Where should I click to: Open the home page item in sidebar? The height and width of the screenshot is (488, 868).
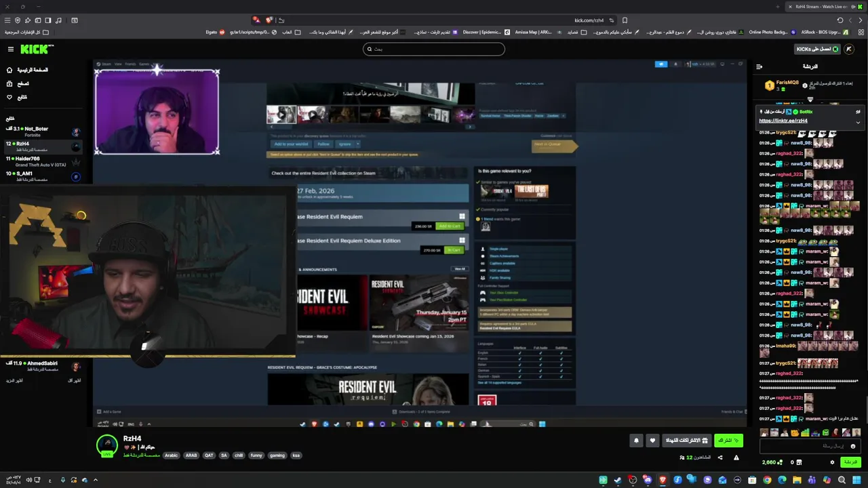point(27,70)
